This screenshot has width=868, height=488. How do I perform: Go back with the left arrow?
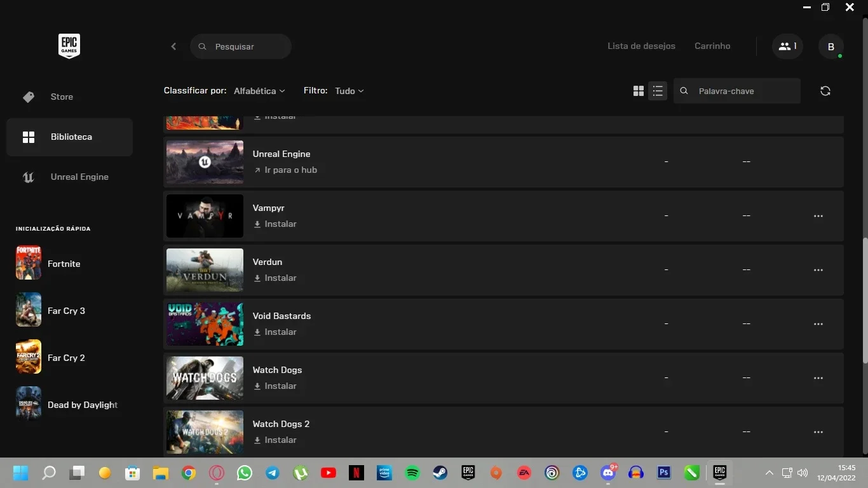tap(173, 46)
